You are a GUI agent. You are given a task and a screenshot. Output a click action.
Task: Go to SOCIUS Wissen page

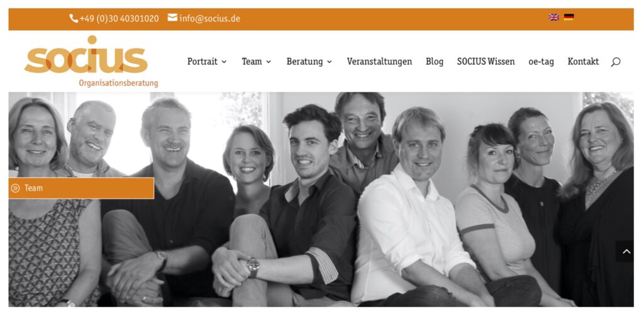click(x=486, y=62)
